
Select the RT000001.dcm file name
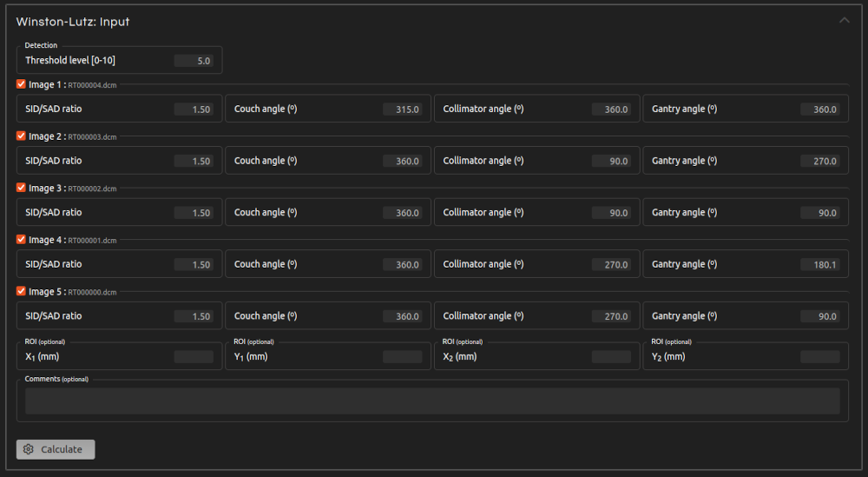[92, 241]
